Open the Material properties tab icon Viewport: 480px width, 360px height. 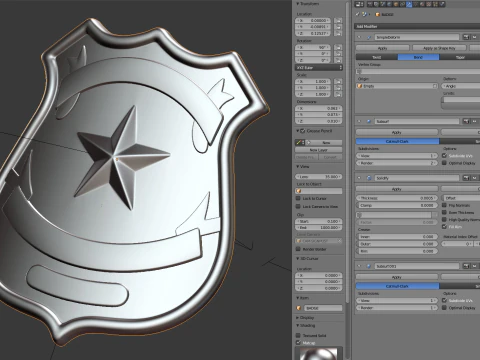pyautogui.click(x=422, y=4)
